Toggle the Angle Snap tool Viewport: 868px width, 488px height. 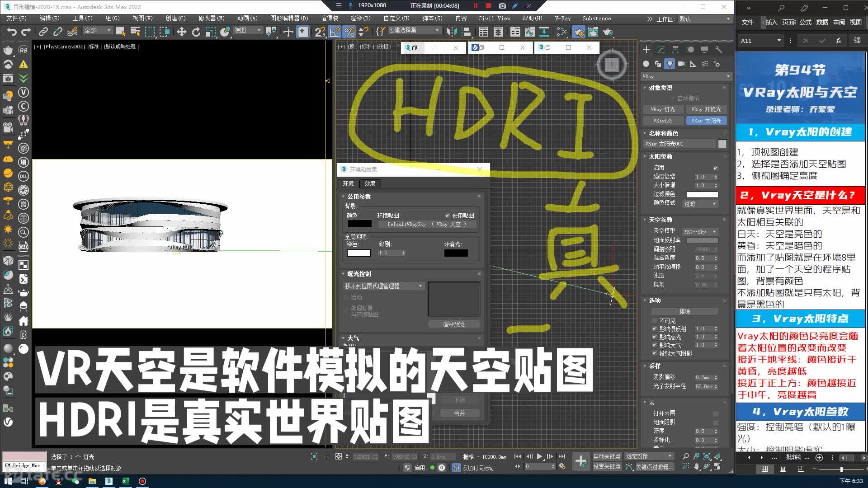335,32
